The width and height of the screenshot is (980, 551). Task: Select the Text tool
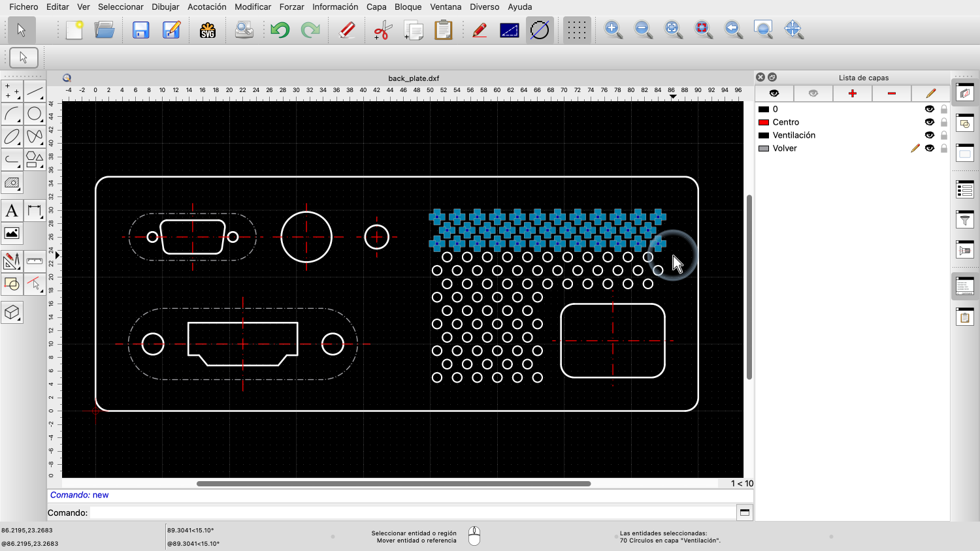[12, 211]
